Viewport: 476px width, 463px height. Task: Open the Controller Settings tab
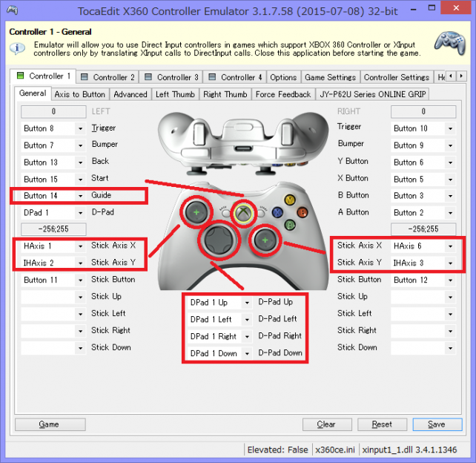(397, 77)
